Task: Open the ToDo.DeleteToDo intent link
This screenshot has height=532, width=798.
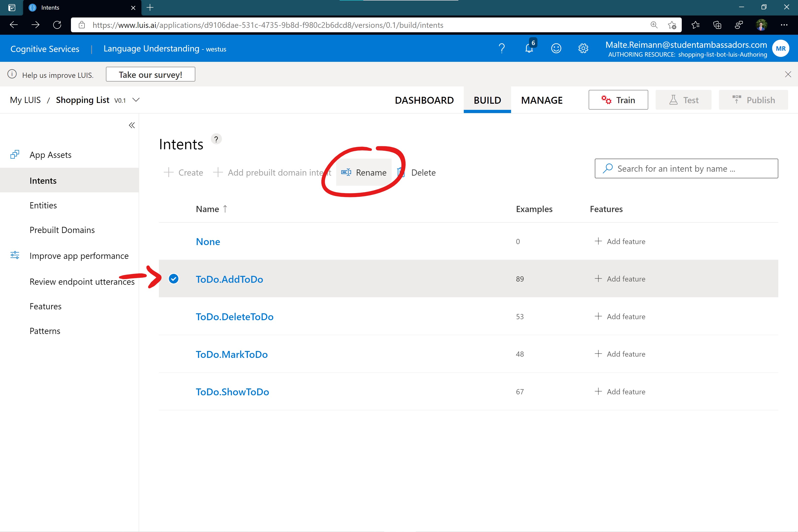Action: tap(234, 316)
